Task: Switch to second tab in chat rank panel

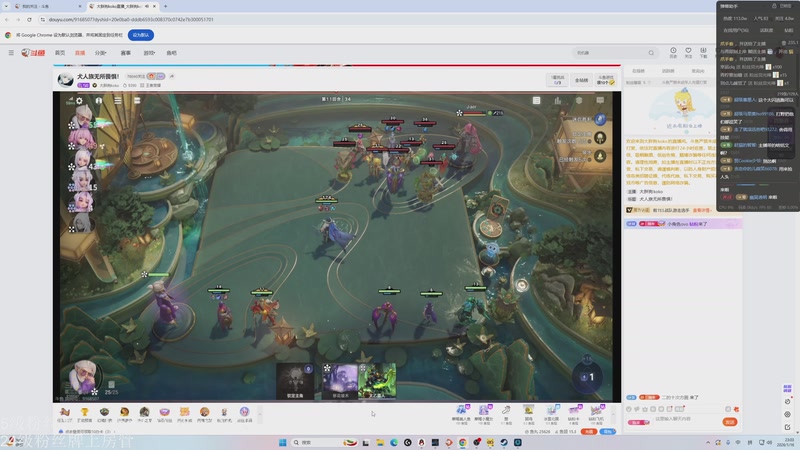Action: click(x=668, y=71)
